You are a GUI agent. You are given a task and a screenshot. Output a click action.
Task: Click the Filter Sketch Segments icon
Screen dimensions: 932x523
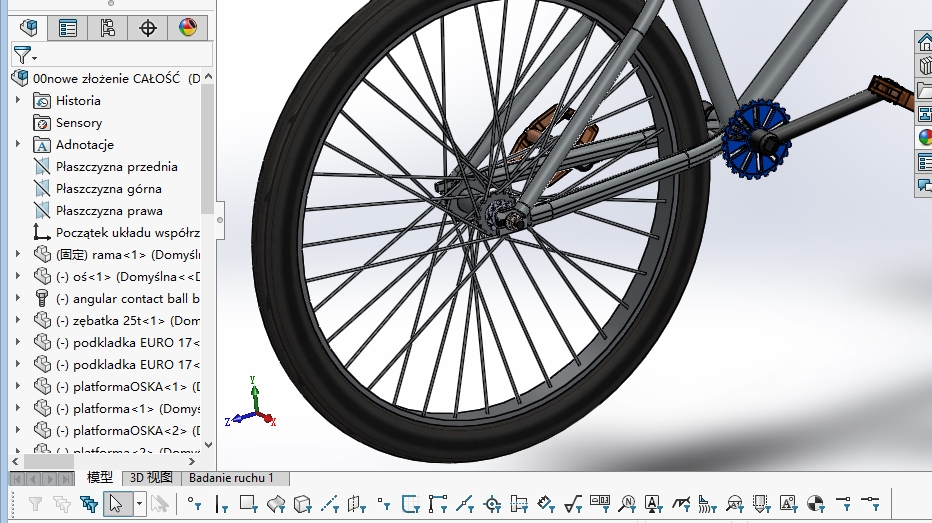(x=438, y=505)
